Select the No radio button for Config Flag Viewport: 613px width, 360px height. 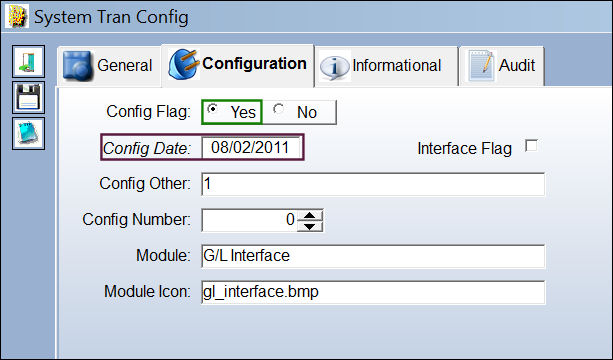click(278, 109)
